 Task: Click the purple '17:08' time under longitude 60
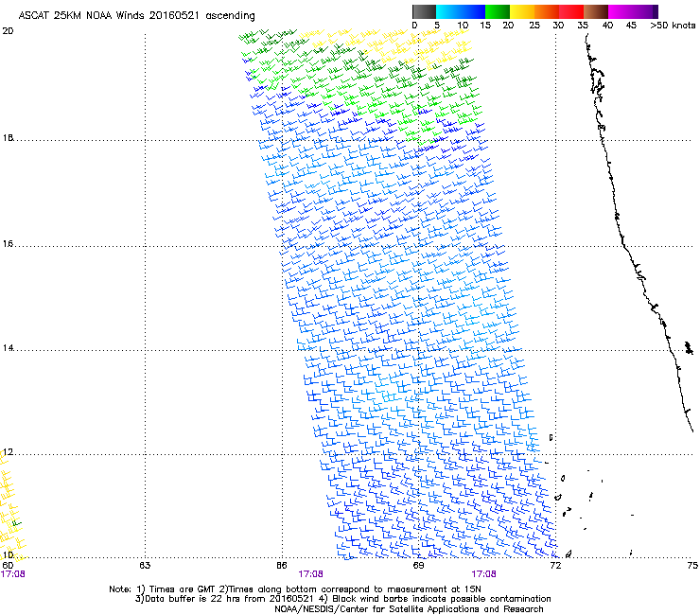pos(12,574)
